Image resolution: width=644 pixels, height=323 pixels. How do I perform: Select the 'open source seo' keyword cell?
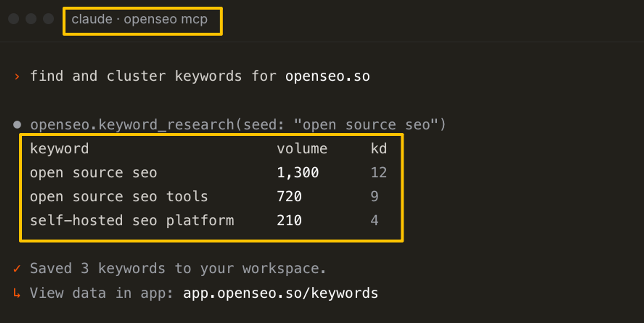click(93, 173)
